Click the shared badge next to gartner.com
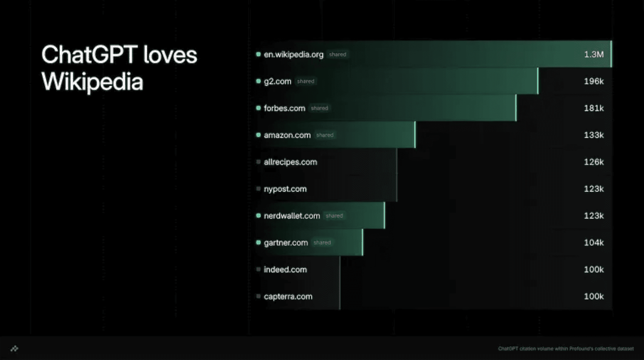This screenshot has width=644, height=360. (x=322, y=242)
